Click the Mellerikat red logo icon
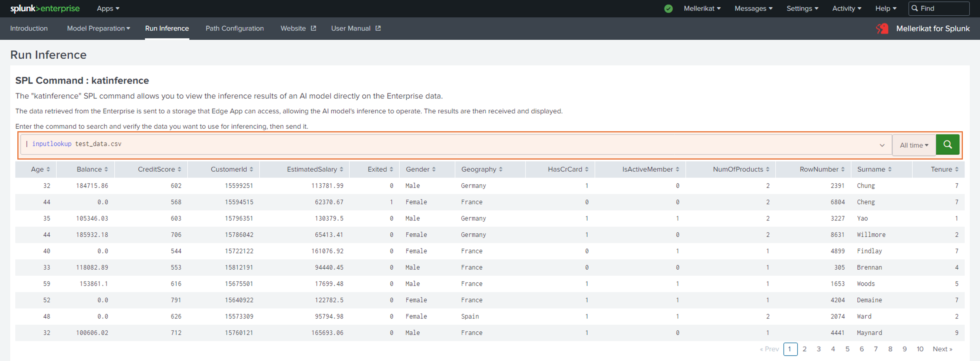Screen dimensions: 980x361 coord(882,29)
